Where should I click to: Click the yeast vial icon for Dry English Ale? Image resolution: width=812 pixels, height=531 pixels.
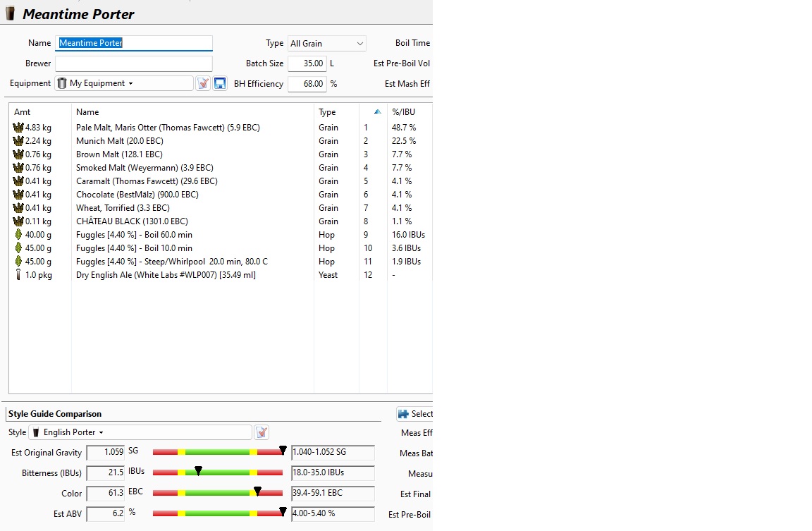pyautogui.click(x=18, y=275)
